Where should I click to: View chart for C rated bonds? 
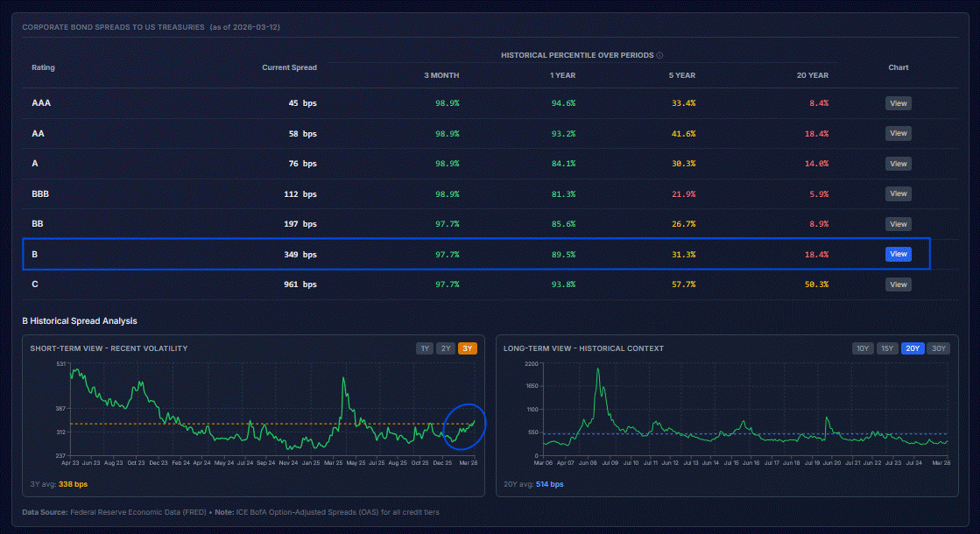pos(898,285)
